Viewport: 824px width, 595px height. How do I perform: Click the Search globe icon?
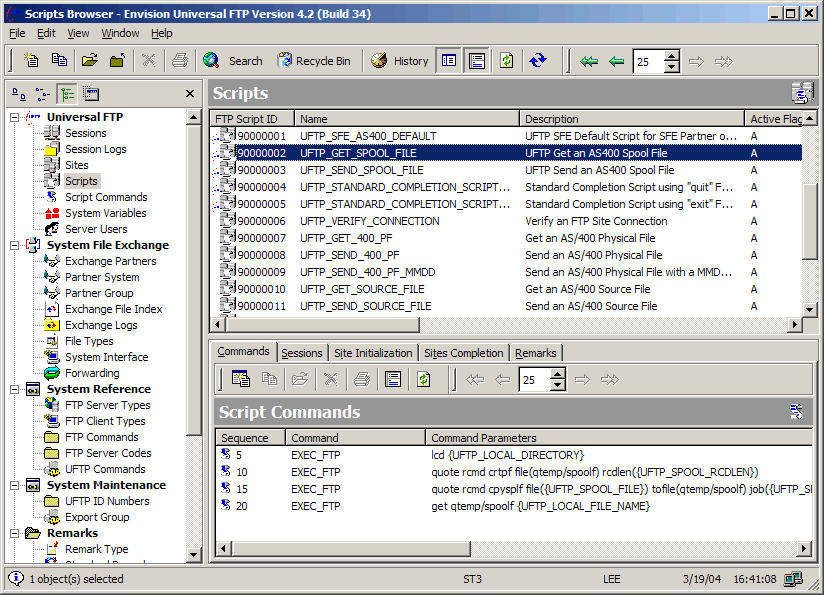pyautogui.click(x=211, y=61)
